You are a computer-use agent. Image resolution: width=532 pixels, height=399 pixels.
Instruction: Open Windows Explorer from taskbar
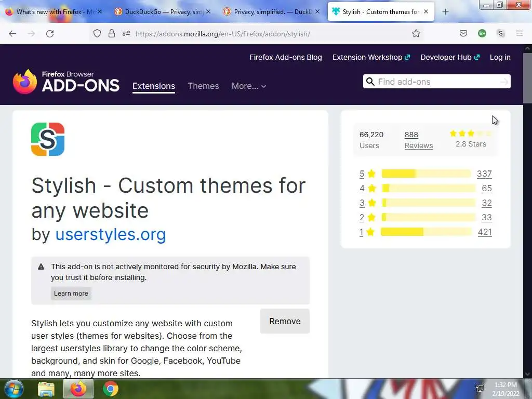[x=46, y=389]
